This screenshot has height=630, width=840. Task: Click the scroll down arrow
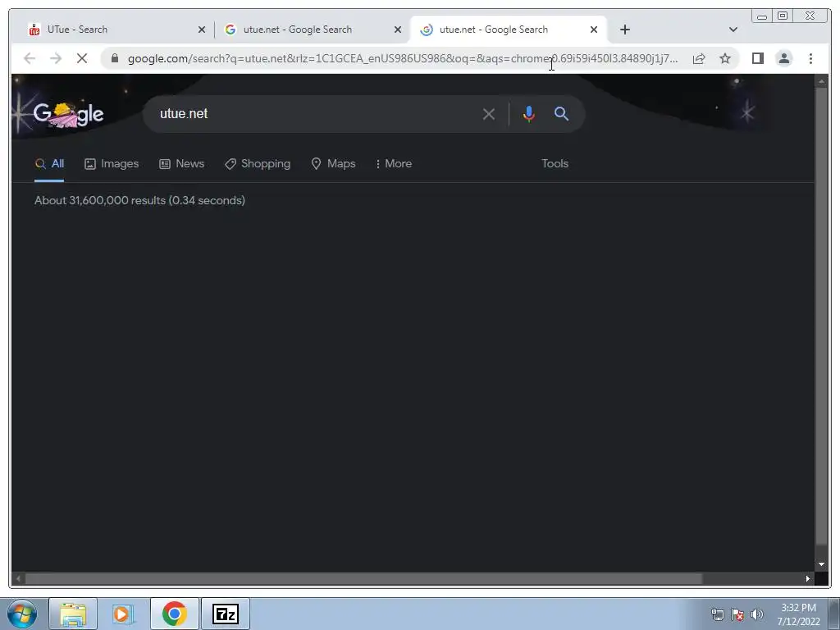pyautogui.click(x=821, y=564)
